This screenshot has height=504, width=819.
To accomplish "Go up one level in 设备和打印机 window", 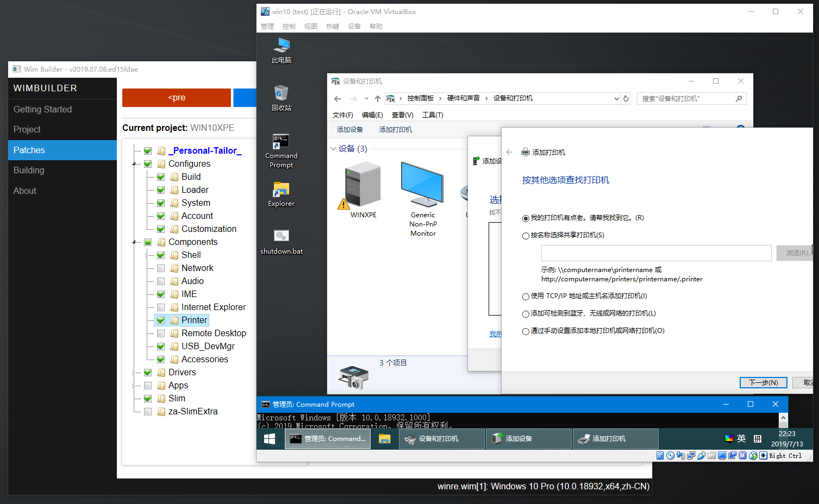I will pos(377,99).
